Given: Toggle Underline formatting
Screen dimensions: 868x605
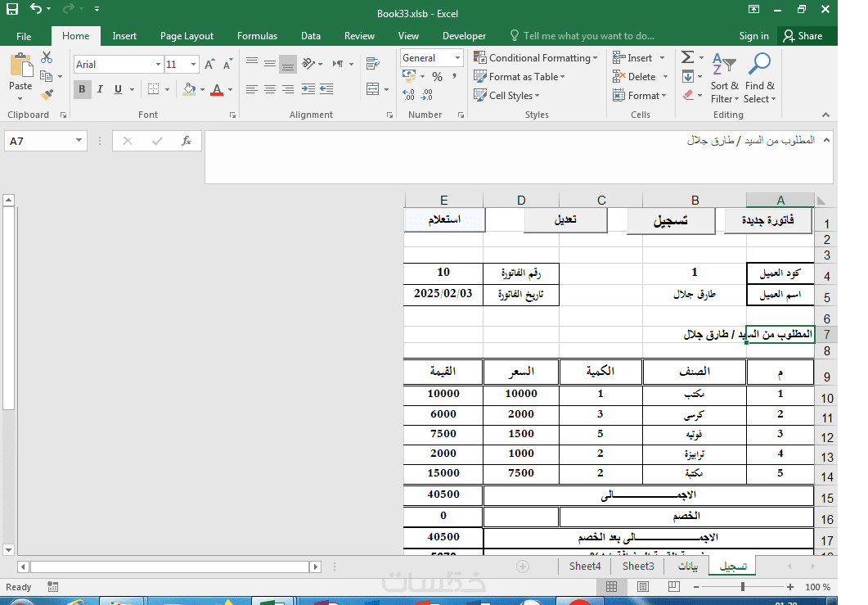Looking at the screenshot, I should (x=118, y=89).
